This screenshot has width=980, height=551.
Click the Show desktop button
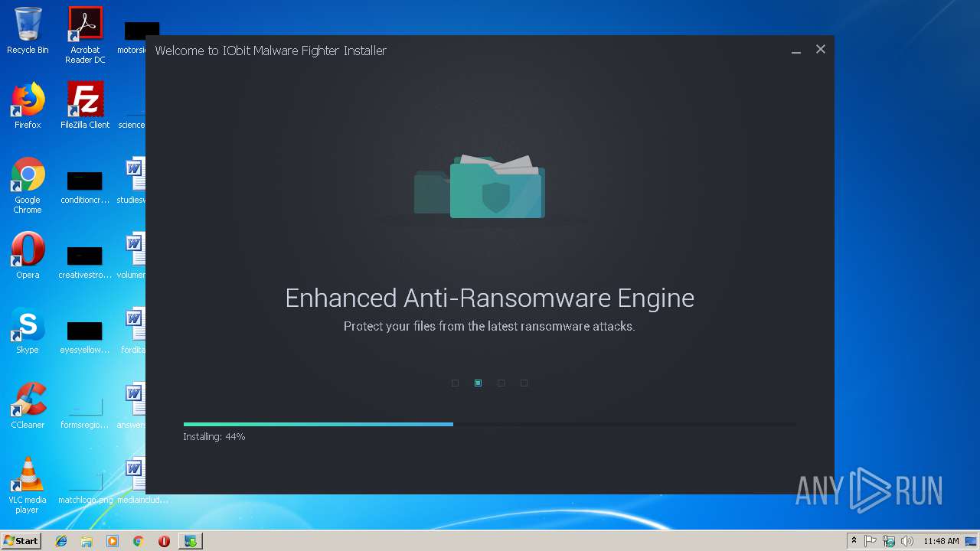972,541
